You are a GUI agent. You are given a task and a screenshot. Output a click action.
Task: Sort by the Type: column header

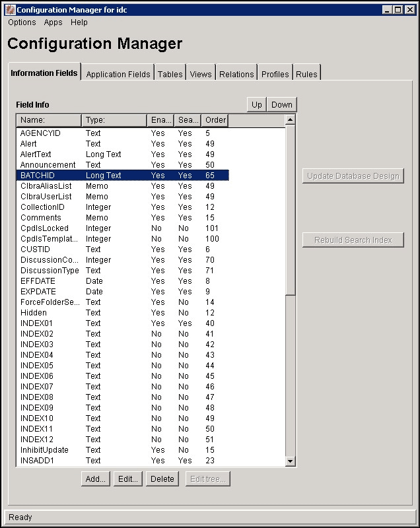114,120
